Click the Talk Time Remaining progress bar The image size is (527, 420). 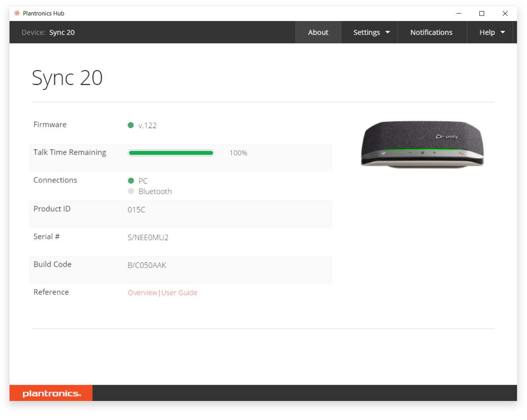171,153
